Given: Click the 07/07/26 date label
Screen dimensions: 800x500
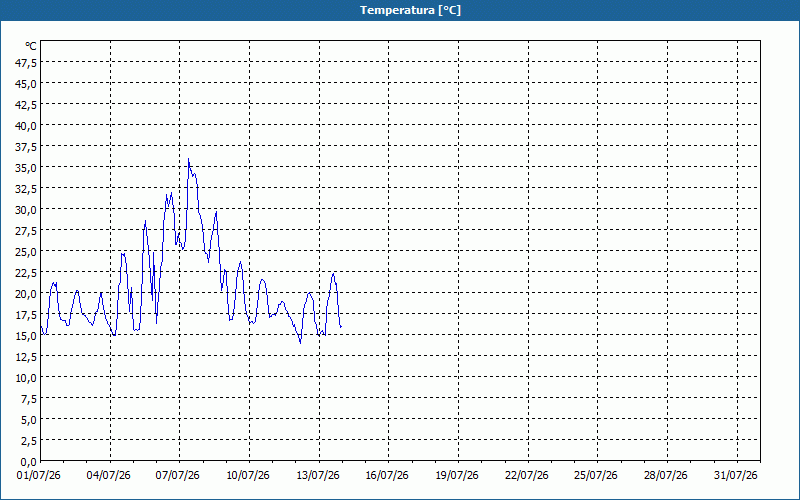Looking at the screenshot, I should click(178, 476).
